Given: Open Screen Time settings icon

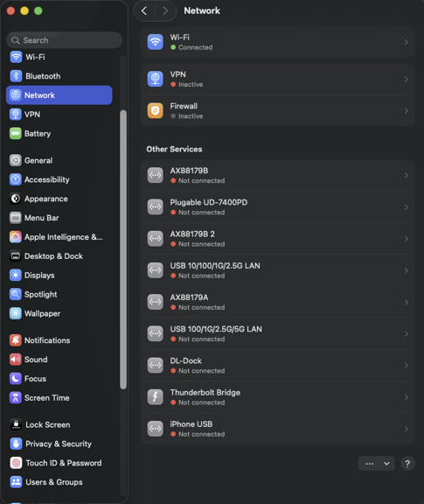Looking at the screenshot, I should pos(16,398).
